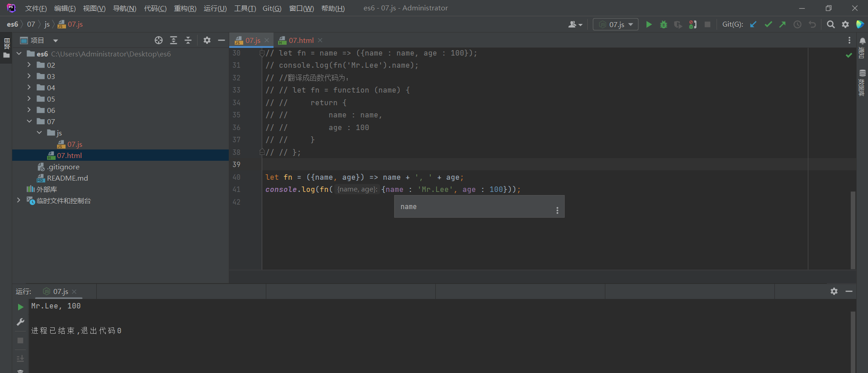Run the 07.js configuration
Screen dimensions: 868x373
(649, 24)
